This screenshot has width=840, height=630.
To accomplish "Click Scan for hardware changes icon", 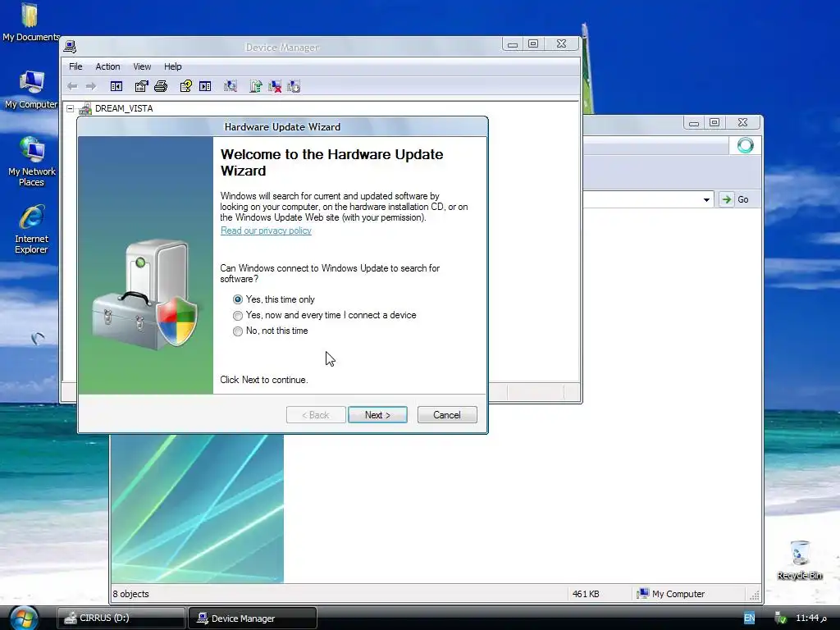I will [231, 86].
